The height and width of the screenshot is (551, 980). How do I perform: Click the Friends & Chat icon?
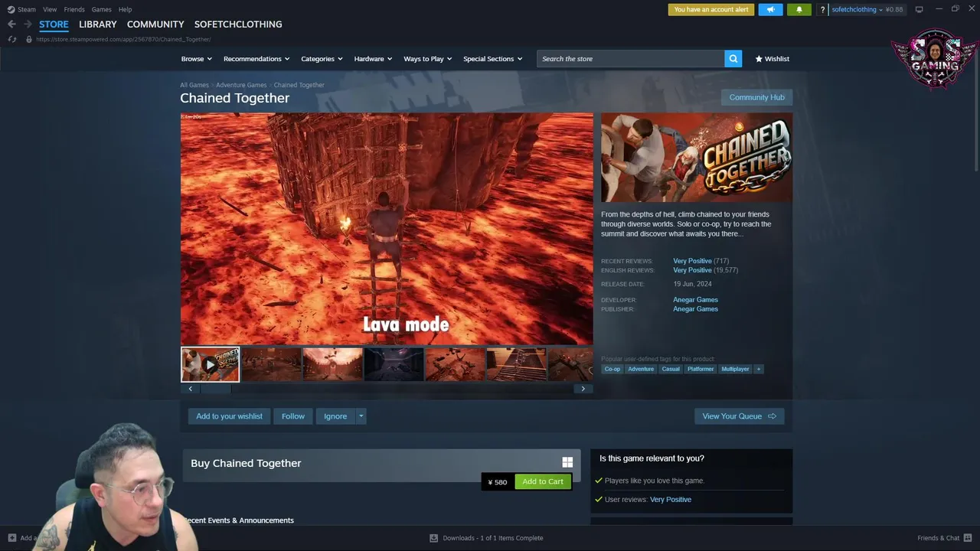pyautogui.click(x=968, y=538)
